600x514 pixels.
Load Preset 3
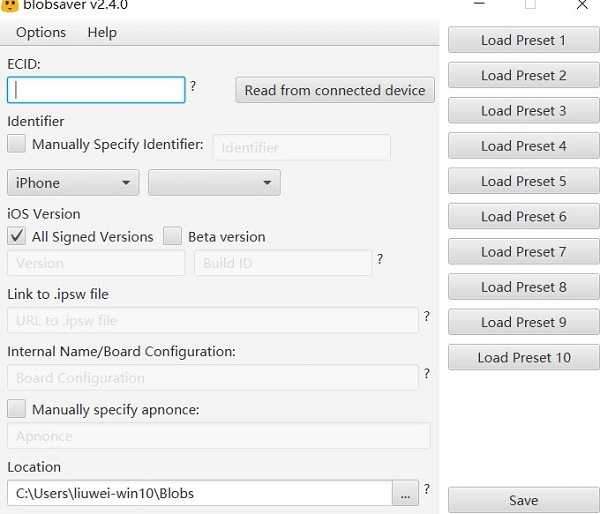point(523,111)
